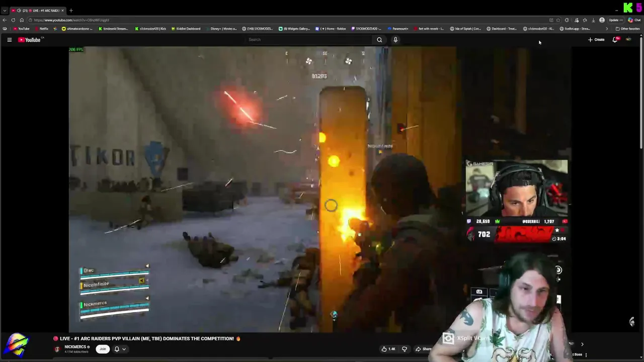The width and height of the screenshot is (644, 362).
Task: Open the Paramount+ bookmark
Action: pyautogui.click(x=397, y=29)
